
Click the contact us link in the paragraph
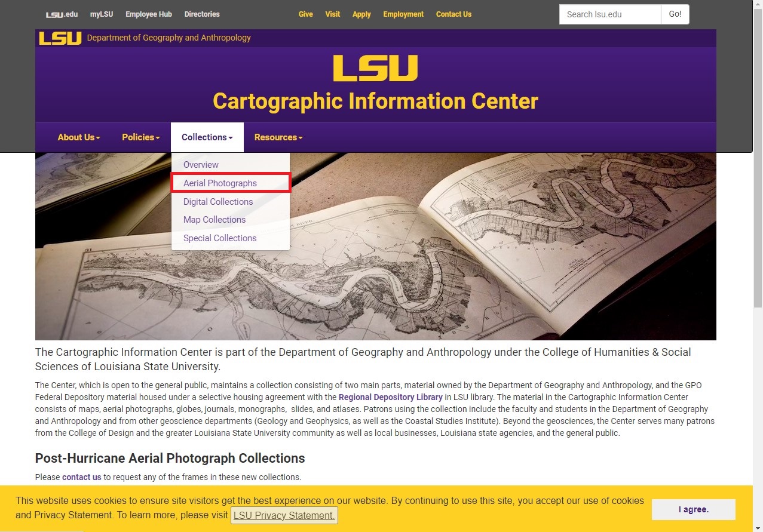tap(82, 477)
